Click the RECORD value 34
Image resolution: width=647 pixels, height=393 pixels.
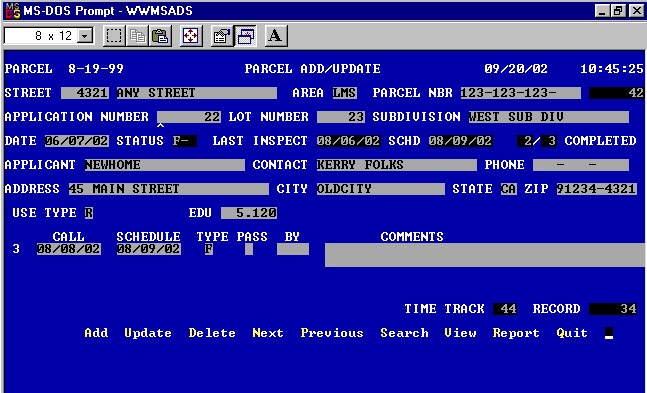coord(613,309)
